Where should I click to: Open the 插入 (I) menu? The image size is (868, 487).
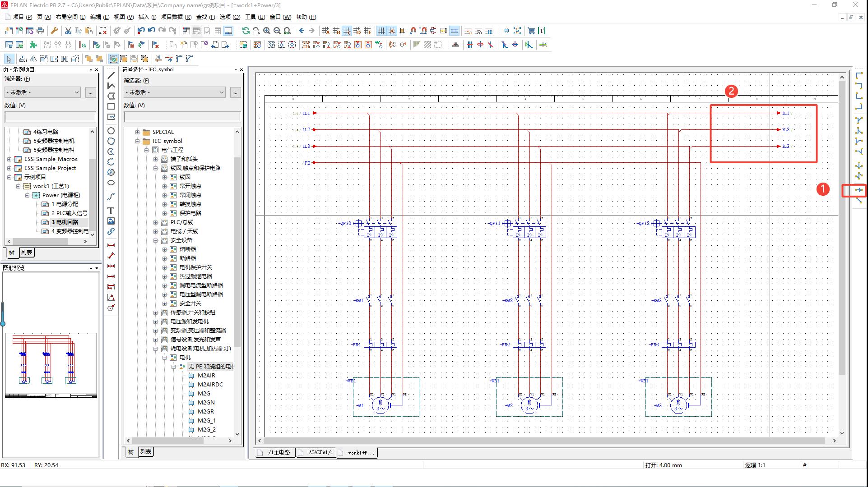coord(147,17)
